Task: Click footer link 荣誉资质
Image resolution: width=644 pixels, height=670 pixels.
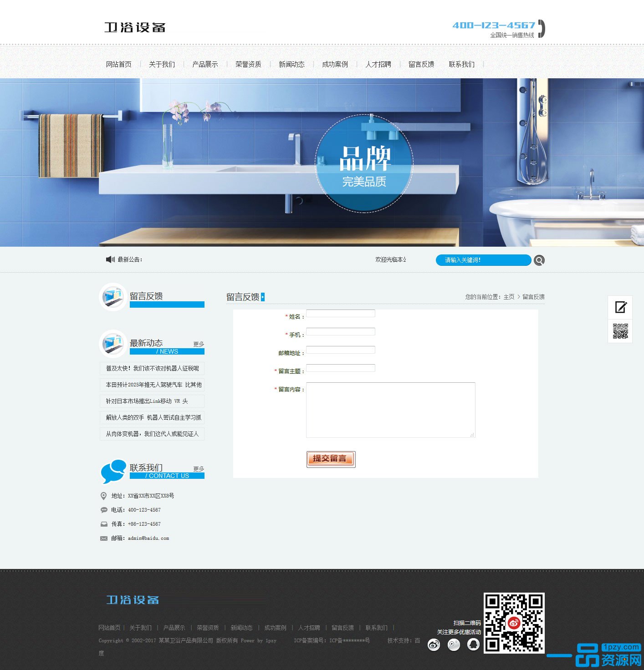Action: coord(208,628)
